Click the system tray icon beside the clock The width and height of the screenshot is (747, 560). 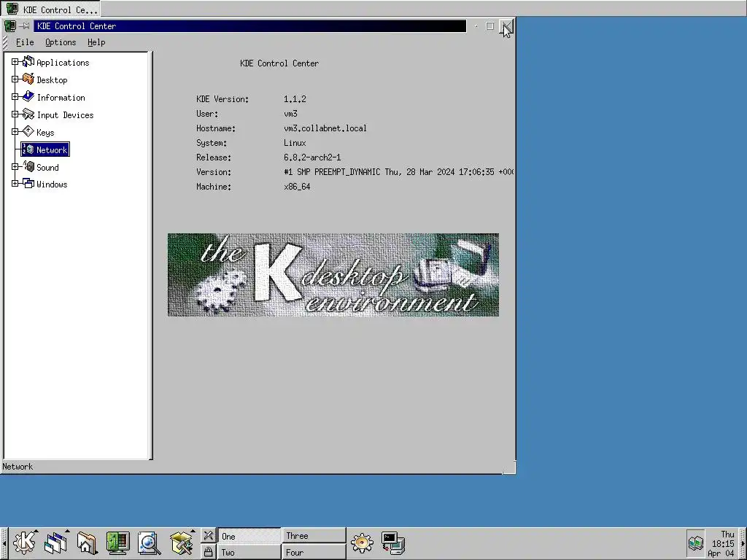(x=695, y=542)
